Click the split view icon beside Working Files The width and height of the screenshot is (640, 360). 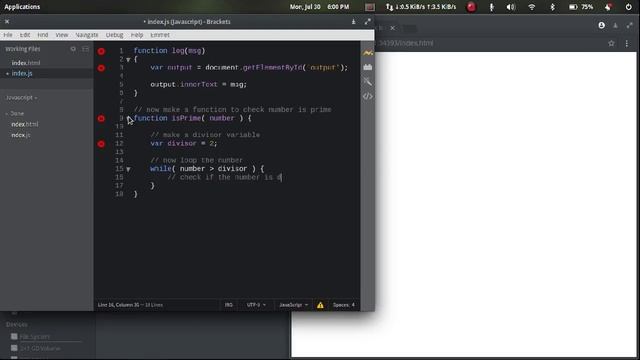coord(85,49)
